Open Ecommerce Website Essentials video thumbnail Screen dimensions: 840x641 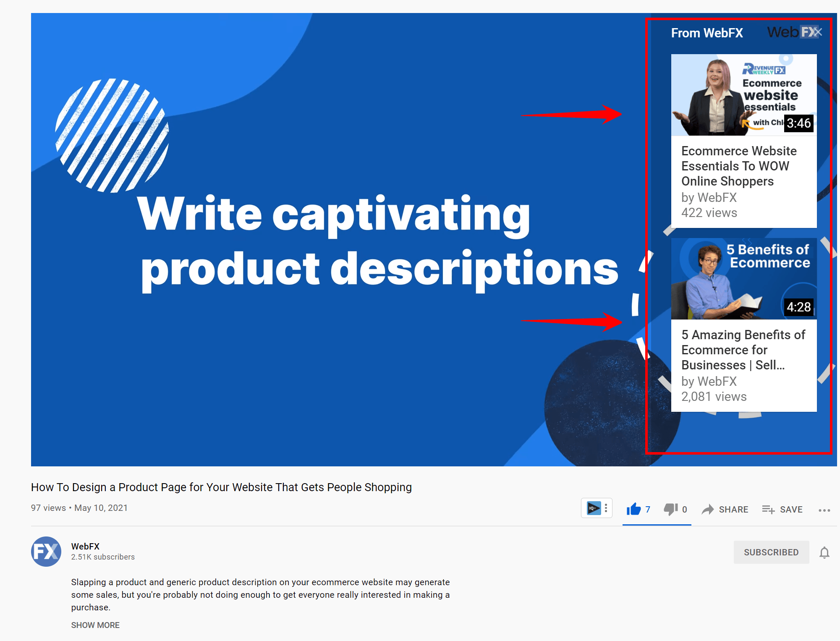click(744, 95)
